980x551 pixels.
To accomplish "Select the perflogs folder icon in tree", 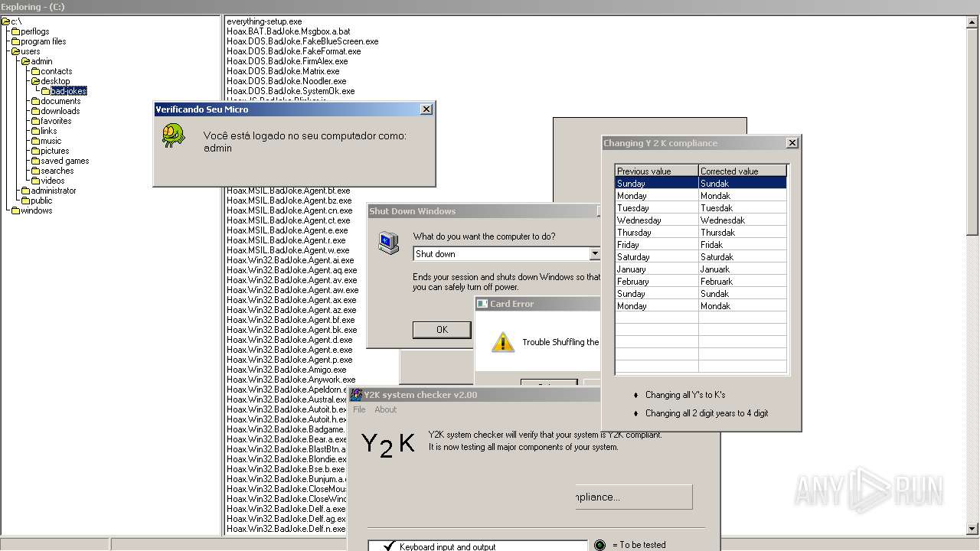I will click(x=16, y=31).
